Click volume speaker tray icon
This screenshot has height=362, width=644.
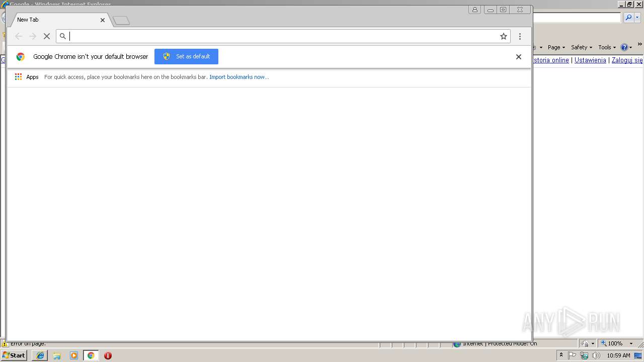tap(596, 355)
